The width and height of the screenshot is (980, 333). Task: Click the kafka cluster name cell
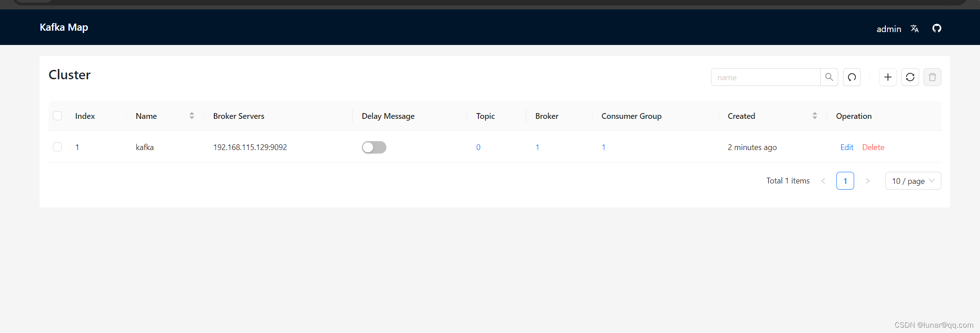(x=145, y=147)
